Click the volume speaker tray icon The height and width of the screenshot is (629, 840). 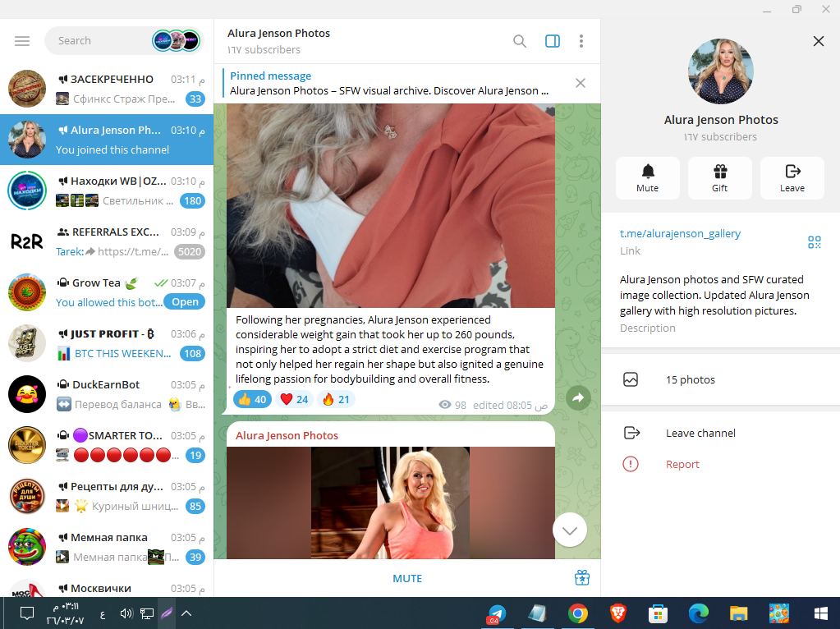click(126, 613)
